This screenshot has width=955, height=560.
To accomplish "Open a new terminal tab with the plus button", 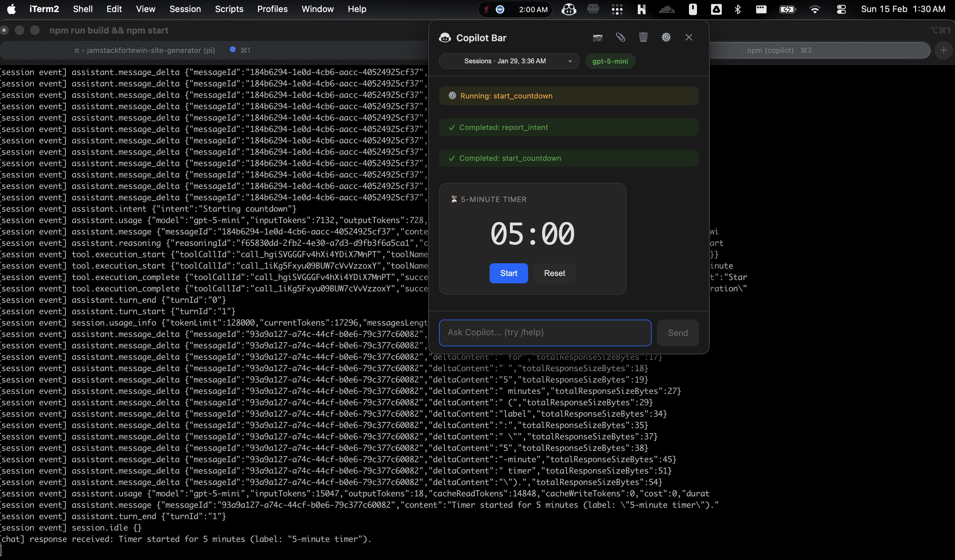I will 944,50.
